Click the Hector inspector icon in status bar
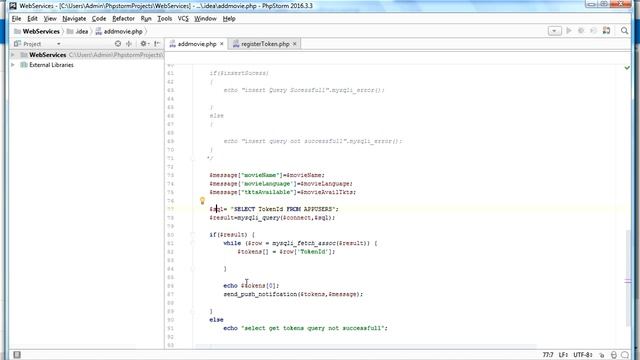This screenshot has width=640, height=360. [x=613, y=355]
